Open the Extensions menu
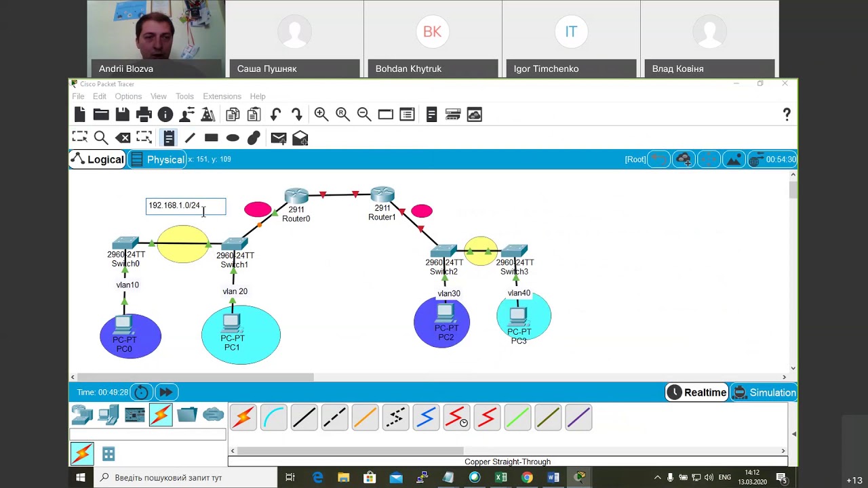 coord(222,96)
